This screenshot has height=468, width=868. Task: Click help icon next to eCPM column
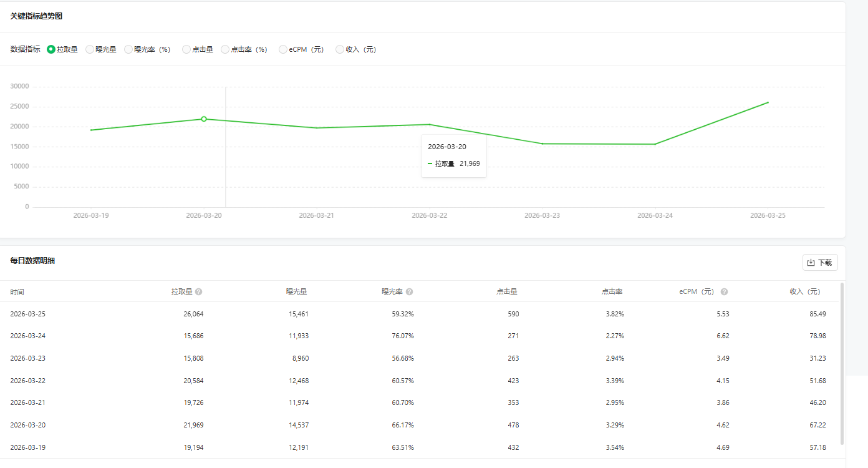point(724,291)
